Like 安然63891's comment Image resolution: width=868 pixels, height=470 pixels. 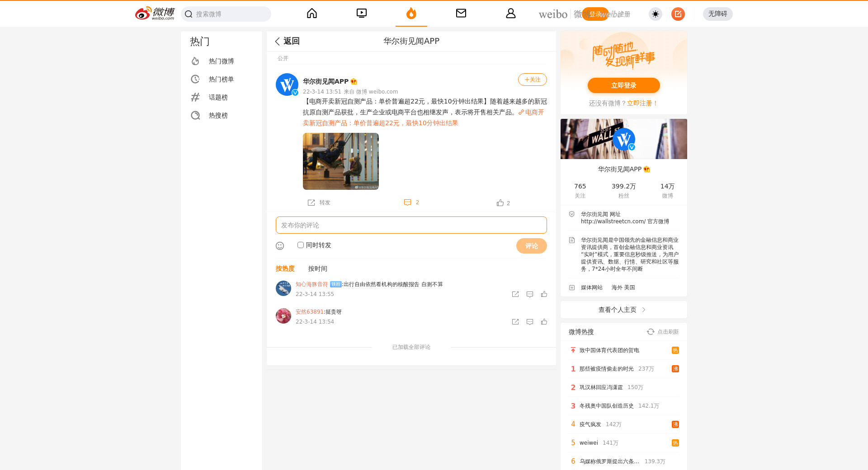pyautogui.click(x=544, y=322)
